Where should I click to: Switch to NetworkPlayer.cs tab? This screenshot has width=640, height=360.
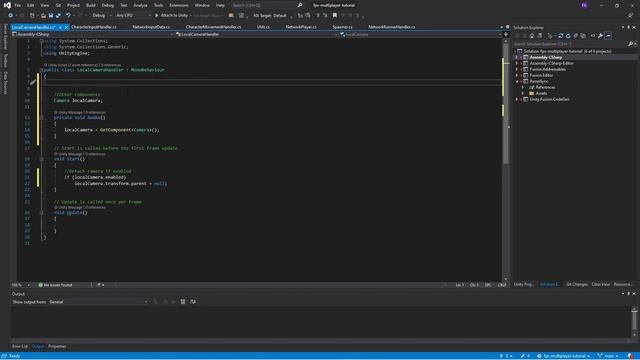pyautogui.click(x=301, y=27)
